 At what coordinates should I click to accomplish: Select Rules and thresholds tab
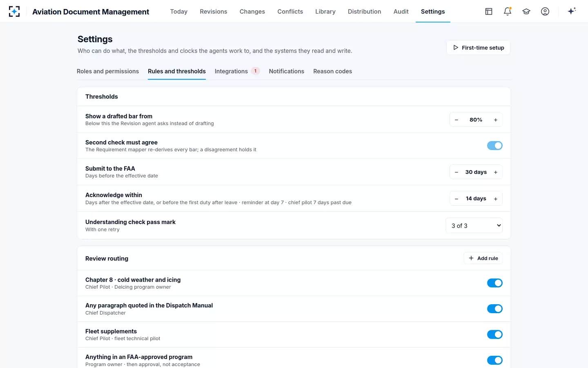[x=177, y=71]
